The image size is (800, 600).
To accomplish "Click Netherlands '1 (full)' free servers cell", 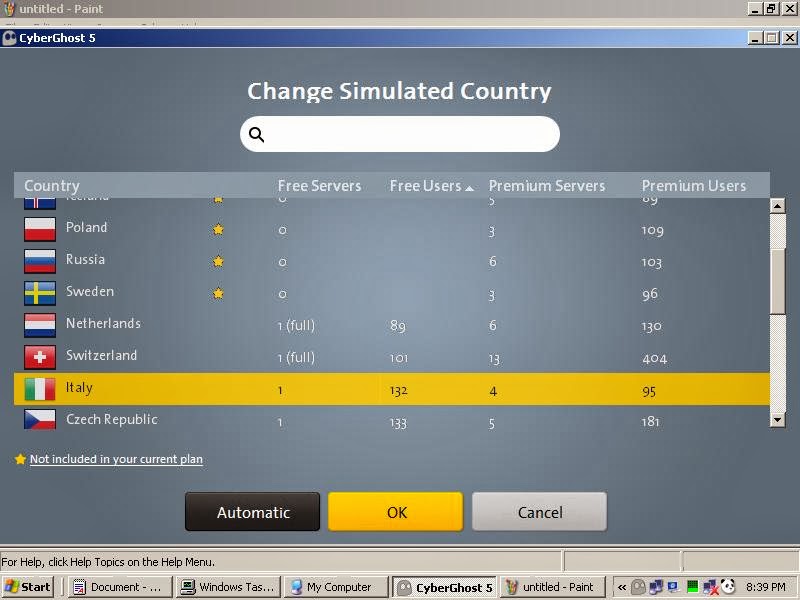I will click(296, 326).
